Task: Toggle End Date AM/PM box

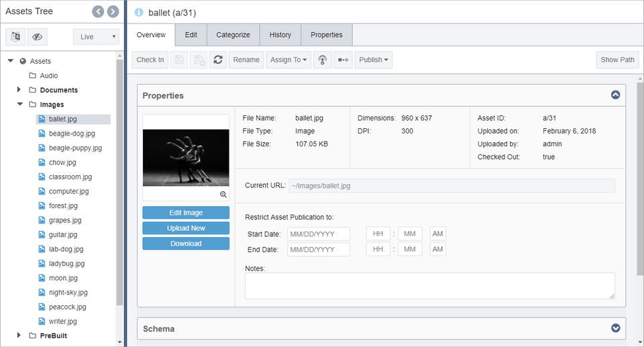Action: click(438, 249)
